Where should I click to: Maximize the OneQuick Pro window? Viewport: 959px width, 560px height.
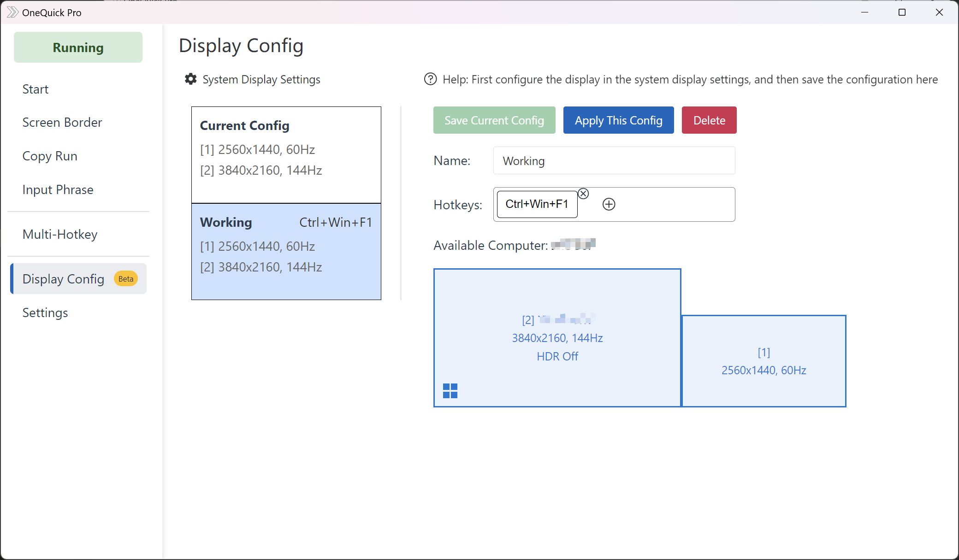pyautogui.click(x=902, y=12)
